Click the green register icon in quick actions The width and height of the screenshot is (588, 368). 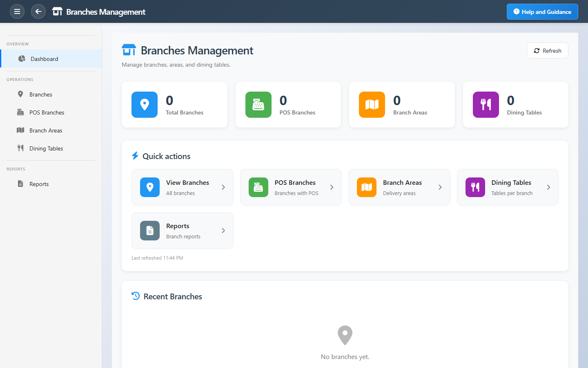coord(258,187)
